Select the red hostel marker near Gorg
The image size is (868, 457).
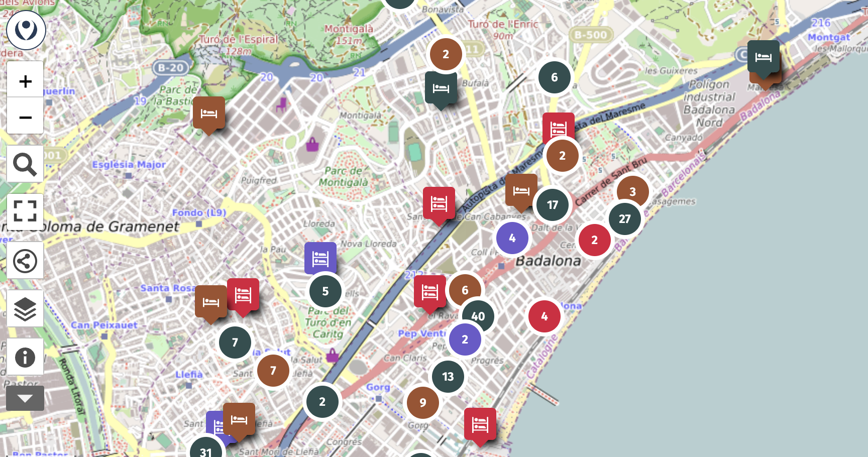coord(480,424)
